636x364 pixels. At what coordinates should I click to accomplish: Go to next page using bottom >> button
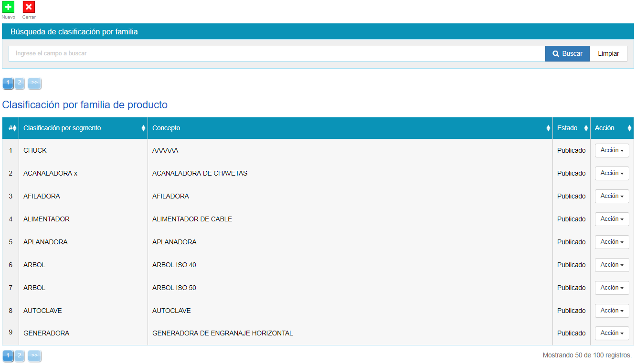34,355
